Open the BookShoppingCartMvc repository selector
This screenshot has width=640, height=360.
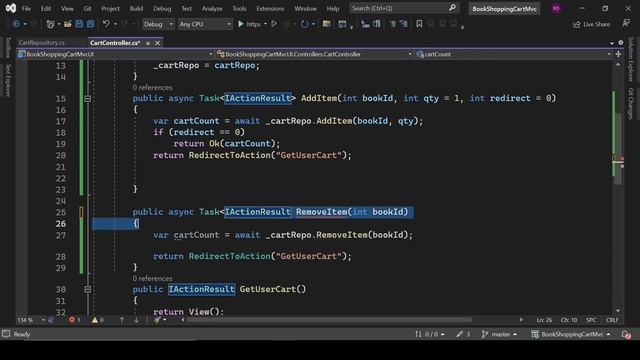pyautogui.click(x=571, y=334)
